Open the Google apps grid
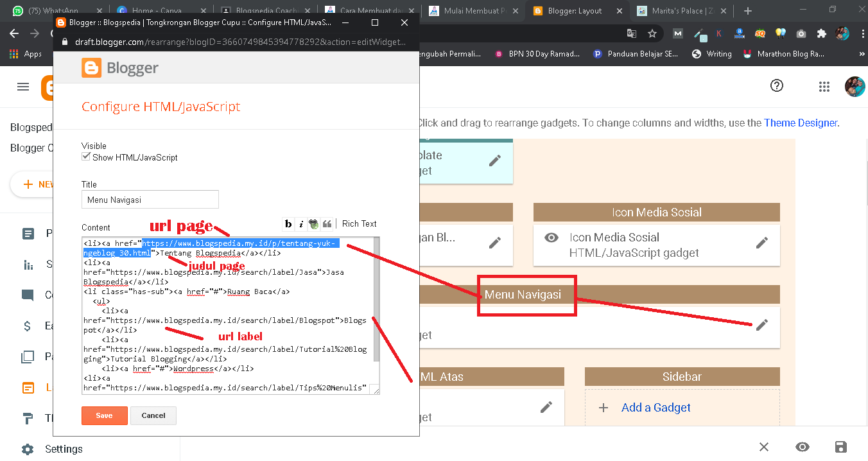868x461 pixels. pyautogui.click(x=824, y=85)
